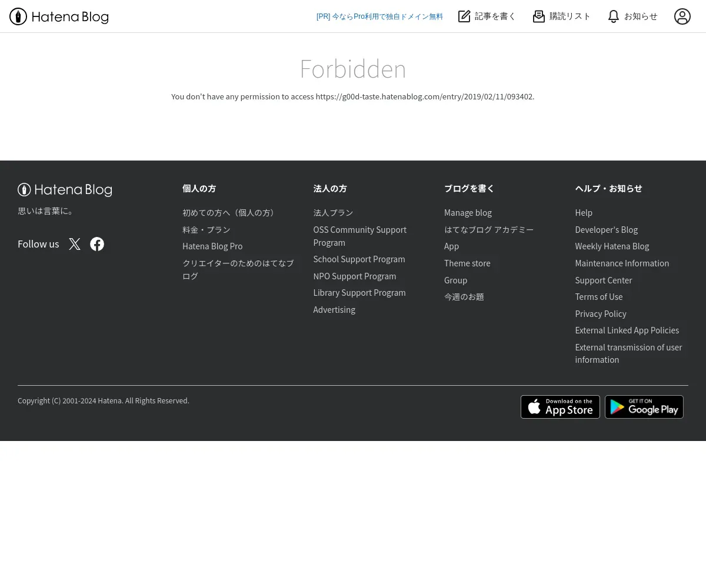
Task: Open クリエイターのためのはてなブログ link
Action: point(238,269)
